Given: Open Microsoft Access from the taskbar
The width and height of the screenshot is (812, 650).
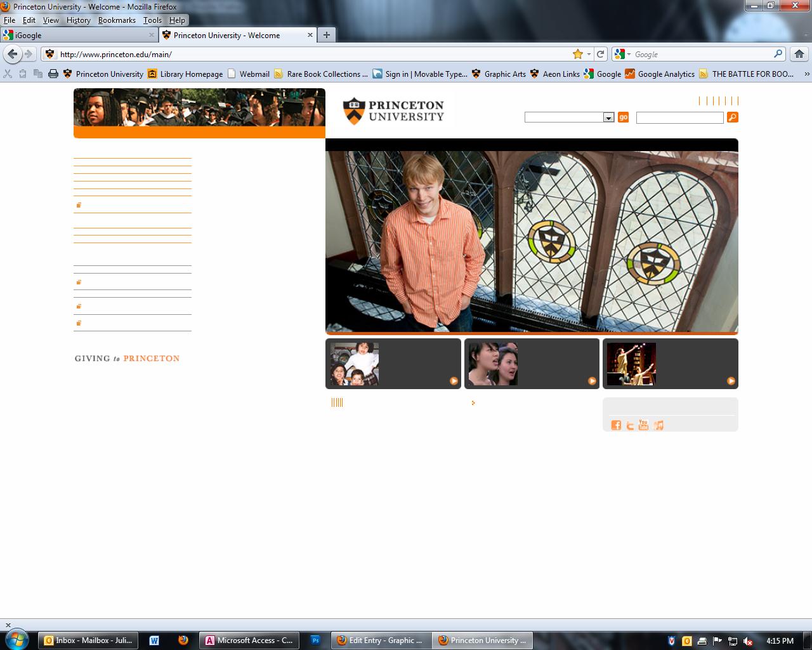Looking at the screenshot, I should click(249, 640).
